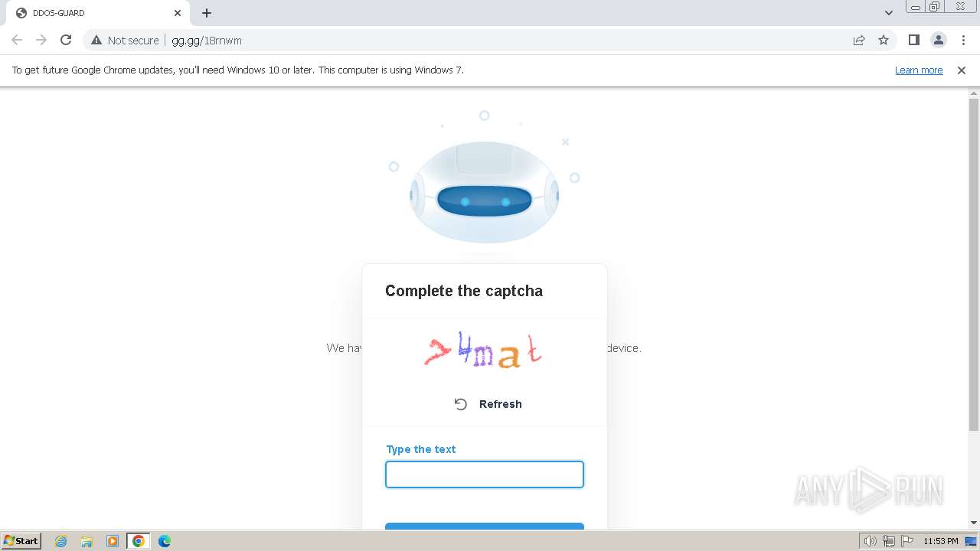Click the address bar URL gg.gg/18mwm
980x551 pixels.
click(207, 40)
